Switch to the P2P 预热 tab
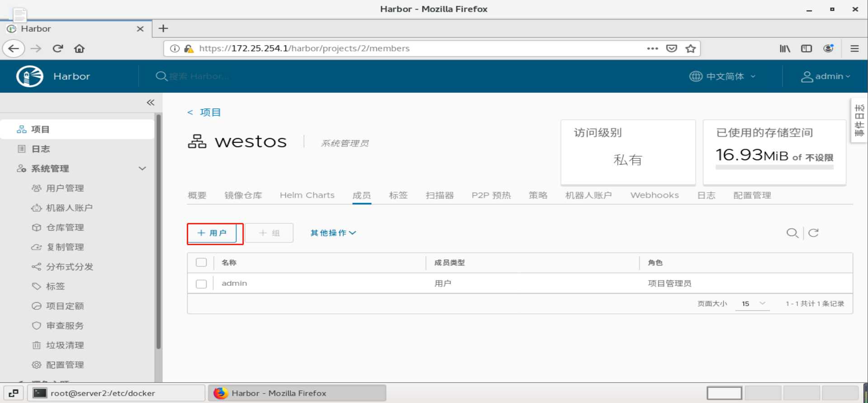This screenshot has width=868, height=403. tap(491, 195)
